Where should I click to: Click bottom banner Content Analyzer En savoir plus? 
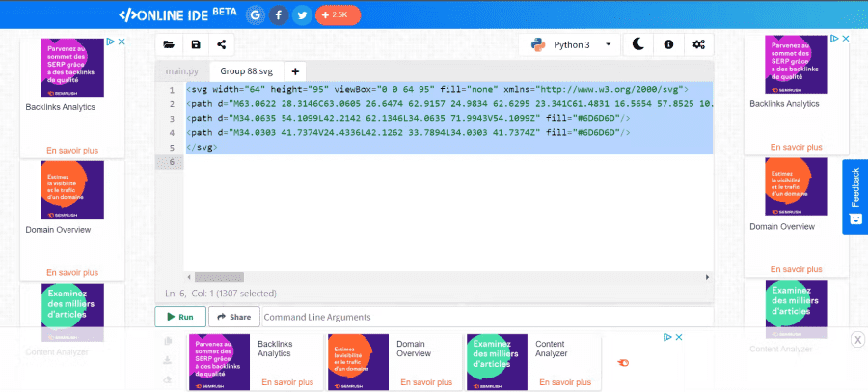tap(566, 382)
